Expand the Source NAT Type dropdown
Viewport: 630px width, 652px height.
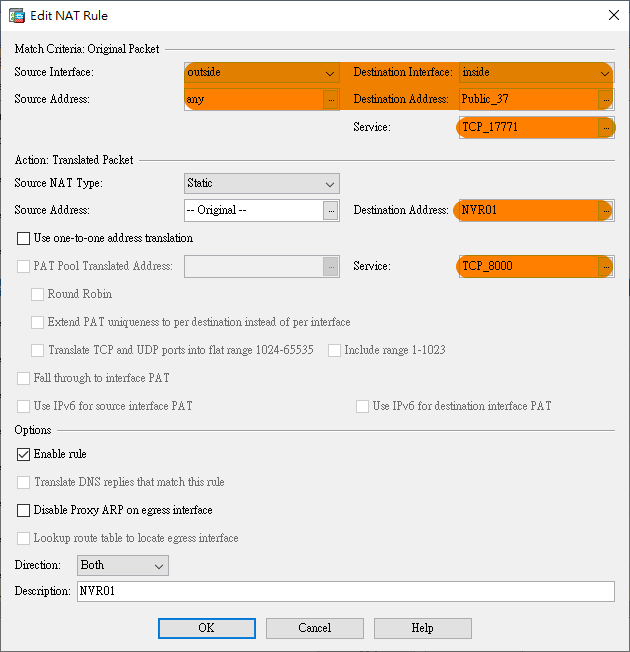(262, 184)
